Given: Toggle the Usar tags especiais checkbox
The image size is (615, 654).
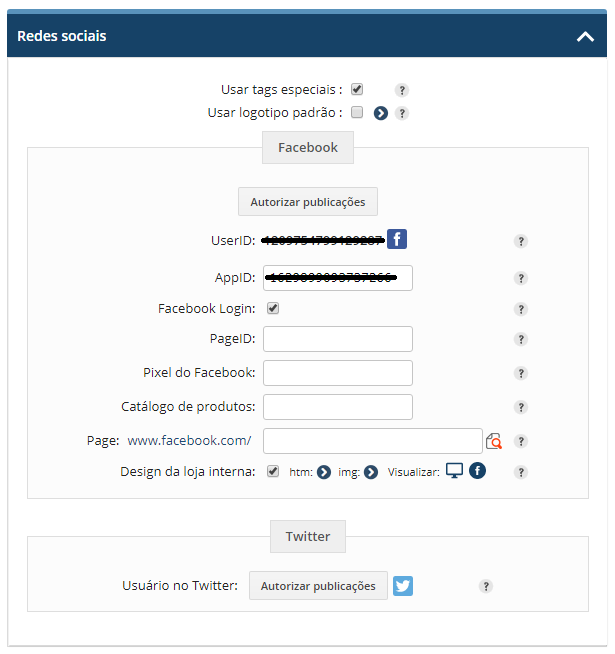Looking at the screenshot, I should 357,89.
